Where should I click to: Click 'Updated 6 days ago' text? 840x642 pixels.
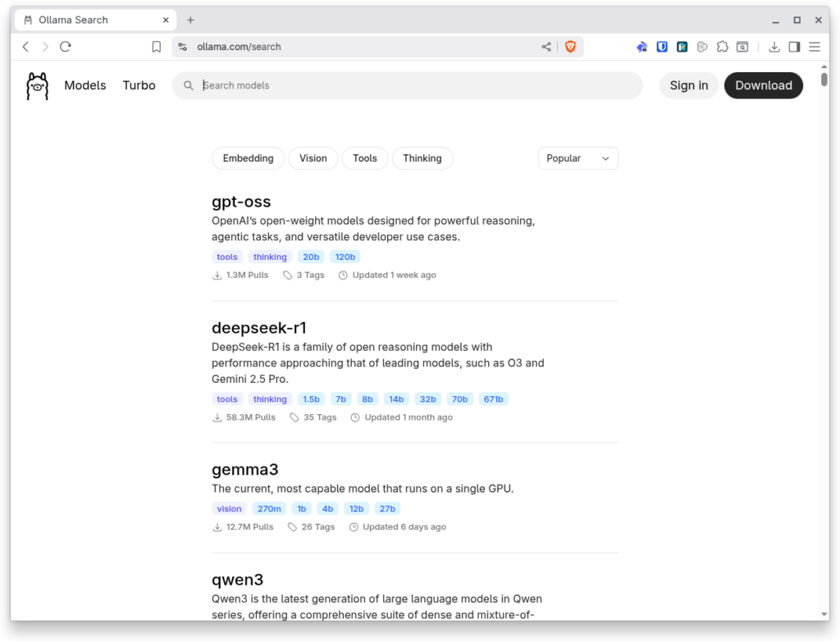tap(404, 527)
